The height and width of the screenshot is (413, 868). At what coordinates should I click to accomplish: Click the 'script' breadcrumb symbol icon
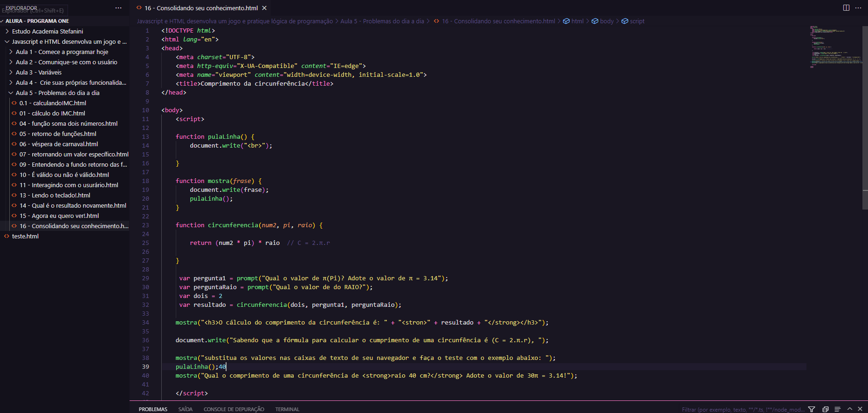[625, 21]
